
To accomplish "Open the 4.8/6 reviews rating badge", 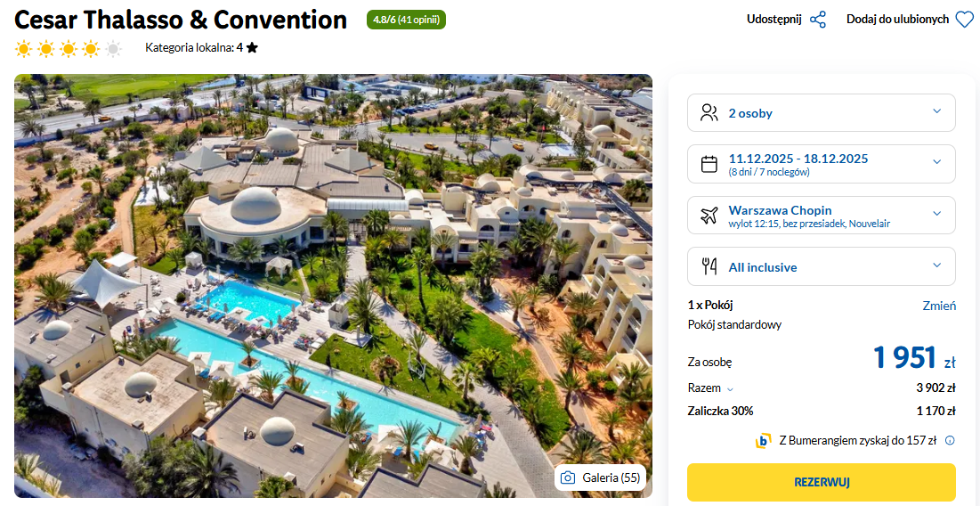I will (x=406, y=20).
